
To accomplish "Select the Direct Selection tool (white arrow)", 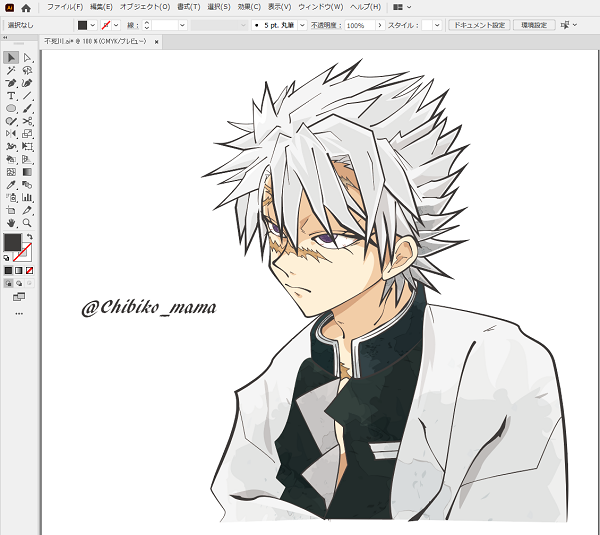I will [x=27, y=58].
